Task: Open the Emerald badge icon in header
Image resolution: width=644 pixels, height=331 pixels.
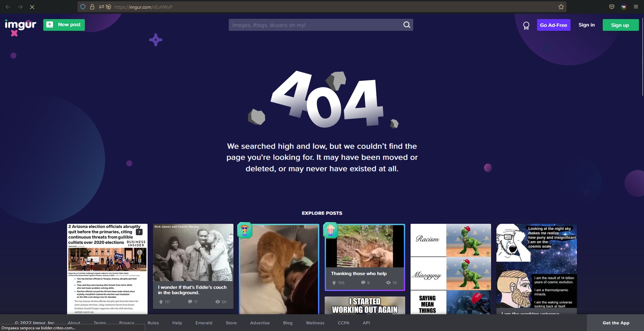Action: click(x=526, y=25)
